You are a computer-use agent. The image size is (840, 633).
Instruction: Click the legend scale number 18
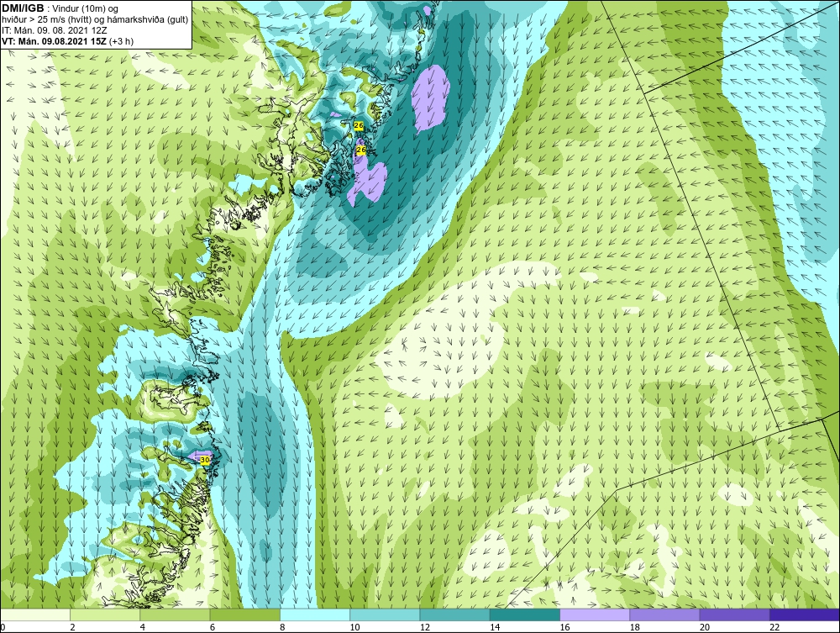pos(634,627)
